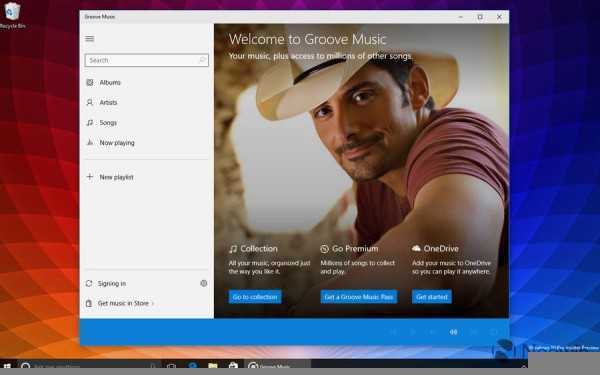Click the Go to collection button

pos(255,297)
